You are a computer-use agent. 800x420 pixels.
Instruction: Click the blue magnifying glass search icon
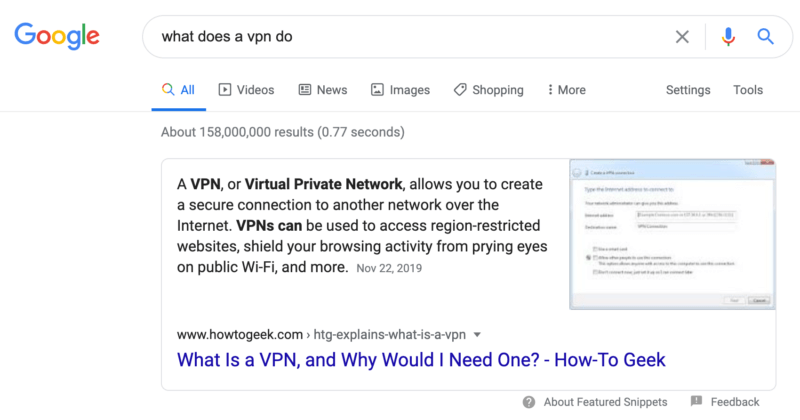pyautogui.click(x=766, y=37)
